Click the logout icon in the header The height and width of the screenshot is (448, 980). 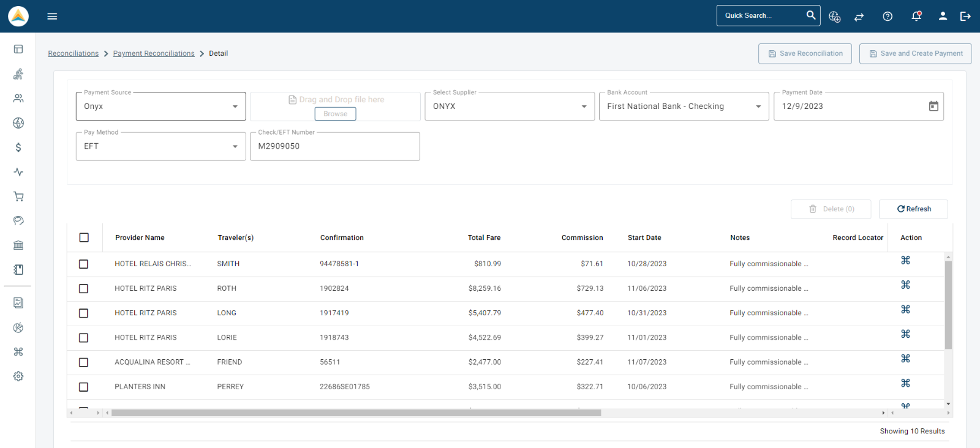coord(965,17)
